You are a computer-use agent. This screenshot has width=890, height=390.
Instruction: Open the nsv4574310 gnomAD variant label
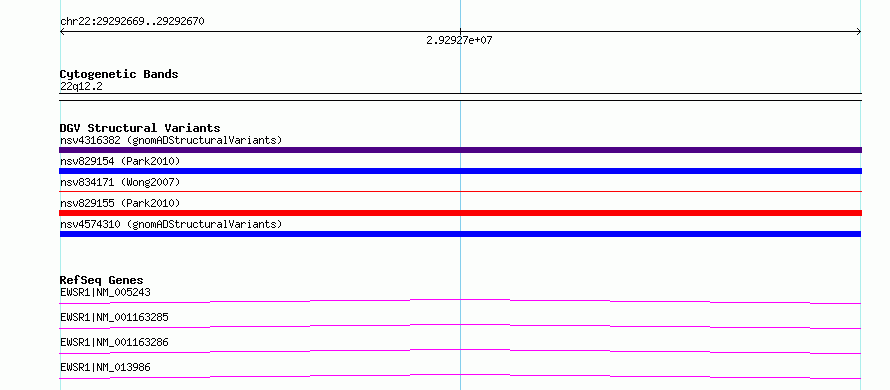coord(171,224)
